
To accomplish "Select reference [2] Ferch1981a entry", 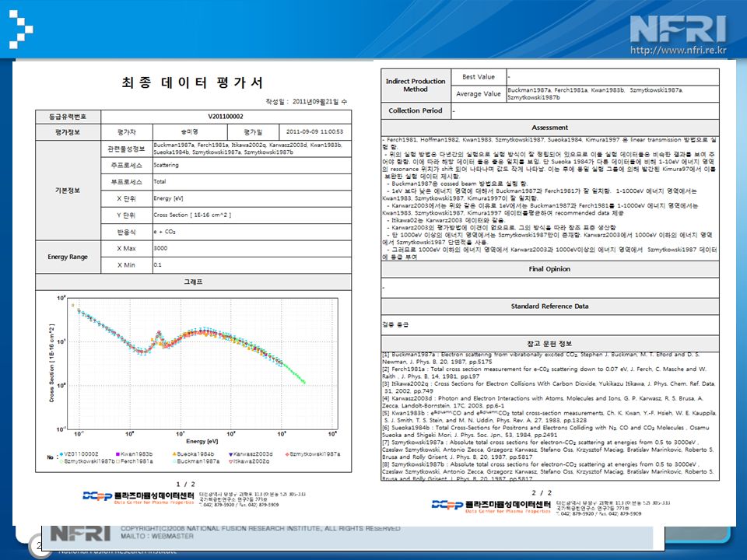I will click(x=545, y=373).
